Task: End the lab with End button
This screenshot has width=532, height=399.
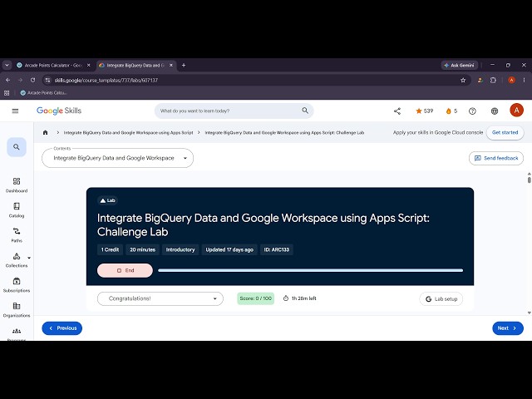Action: click(125, 270)
